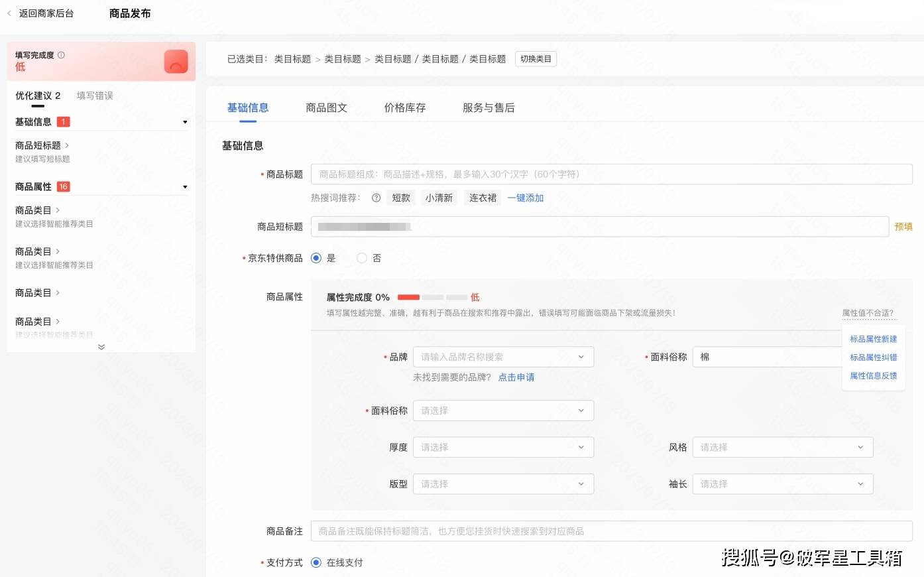Viewport: 924px width, 577px height.
Task: Open the 袖长 dropdown
Action: point(783,484)
